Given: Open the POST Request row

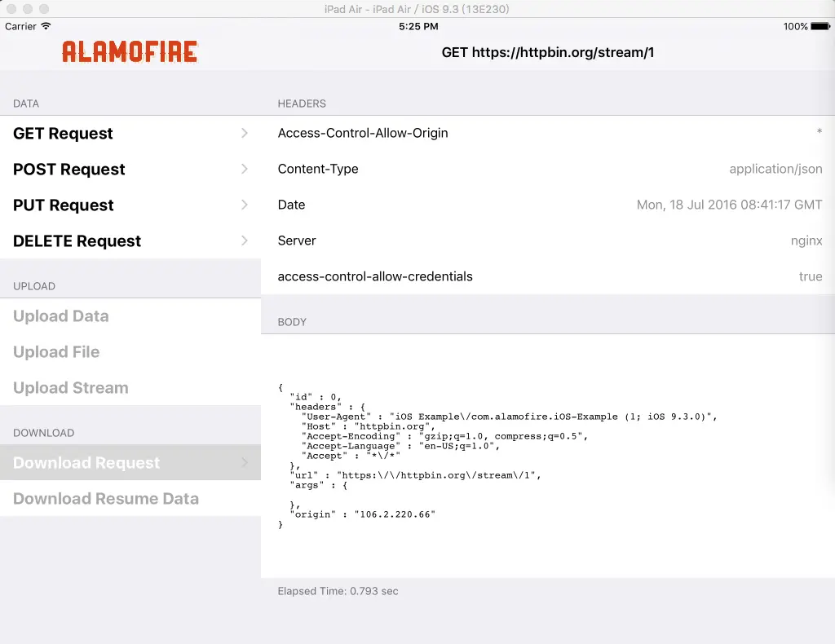Looking at the screenshot, I should [x=130, y=170].
